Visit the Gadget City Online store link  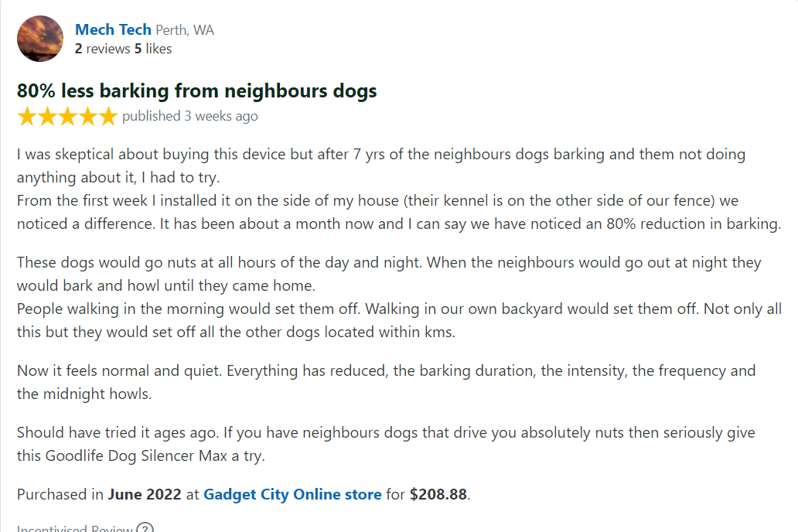pos(292,494)
